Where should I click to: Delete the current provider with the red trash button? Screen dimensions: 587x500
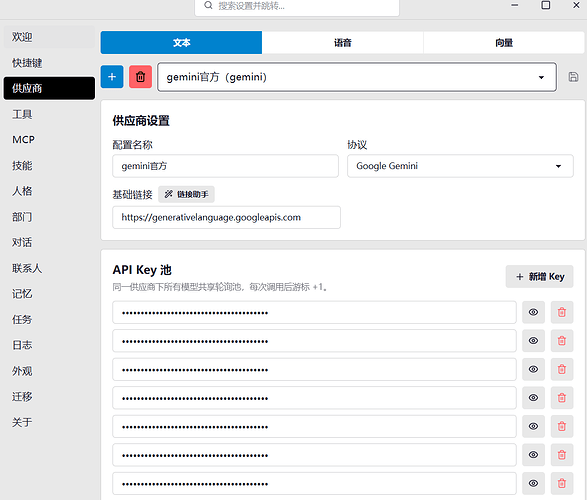click(140, 77)
